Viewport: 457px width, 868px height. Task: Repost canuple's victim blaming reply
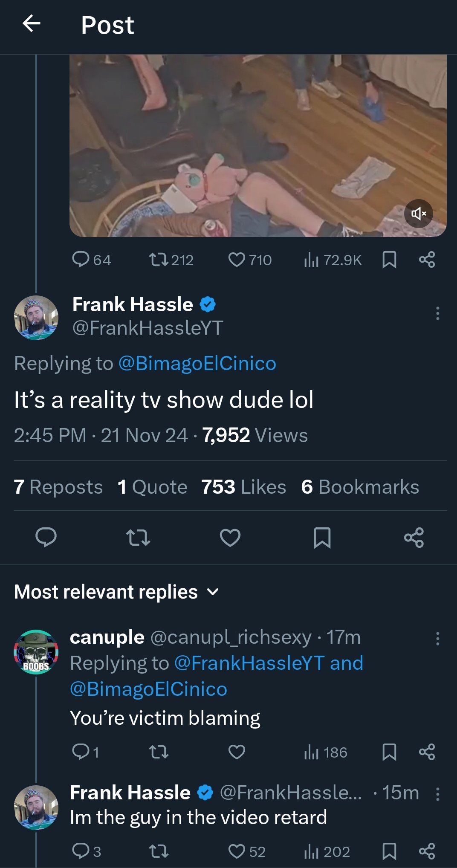pyautogui.click(x=159, y=752)
